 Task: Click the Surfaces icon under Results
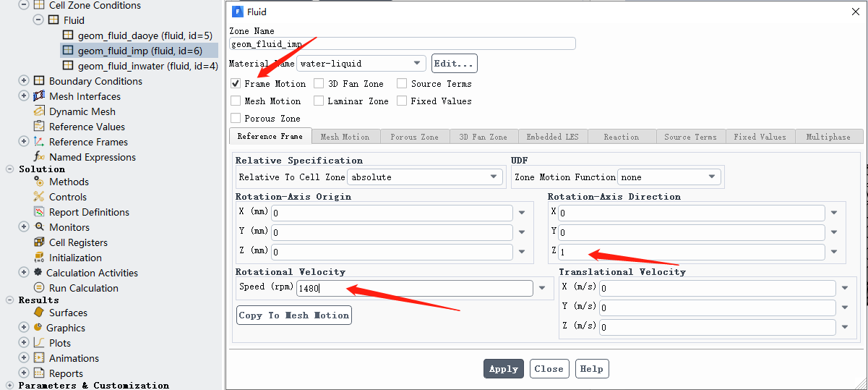[x=39, y=313]
